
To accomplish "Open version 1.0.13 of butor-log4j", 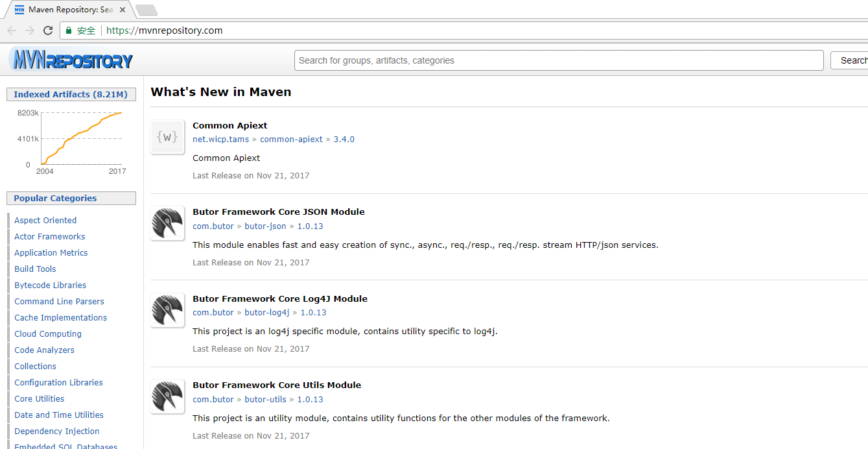I will 313,313.
